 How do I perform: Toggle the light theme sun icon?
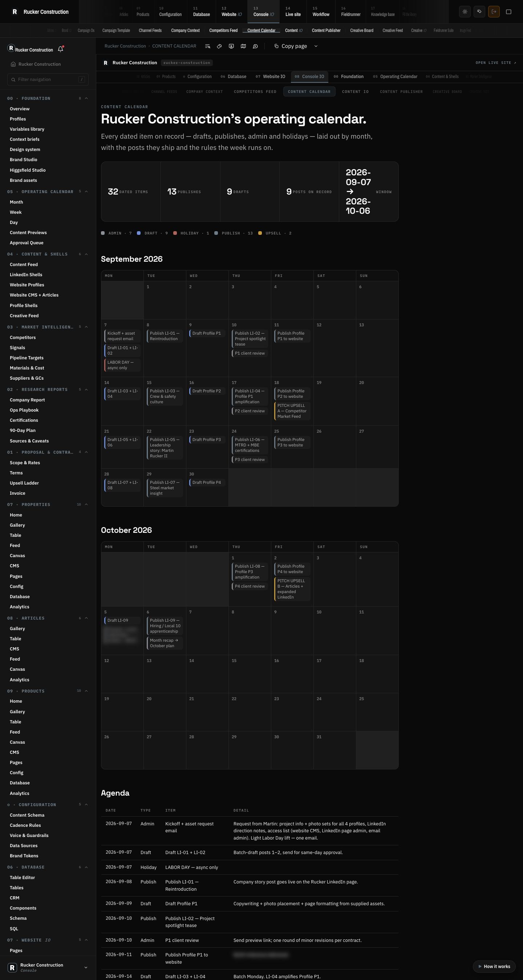[465, 12]
